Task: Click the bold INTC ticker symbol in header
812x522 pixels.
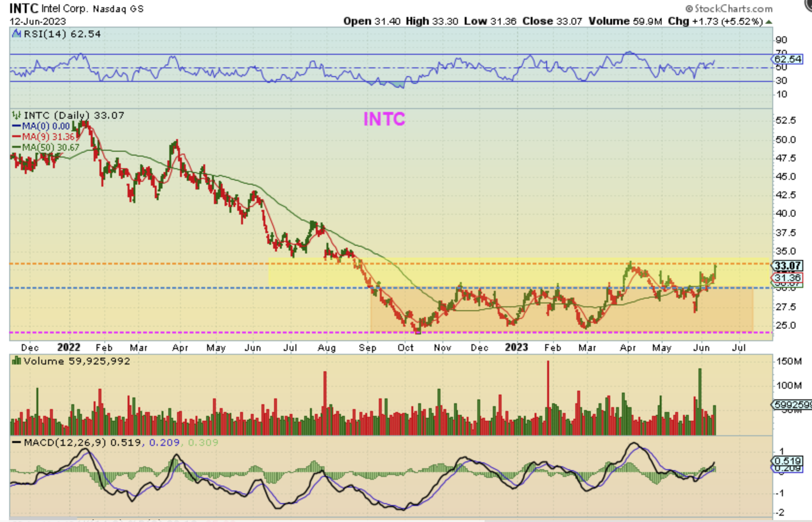Action: tap(24, 8)
